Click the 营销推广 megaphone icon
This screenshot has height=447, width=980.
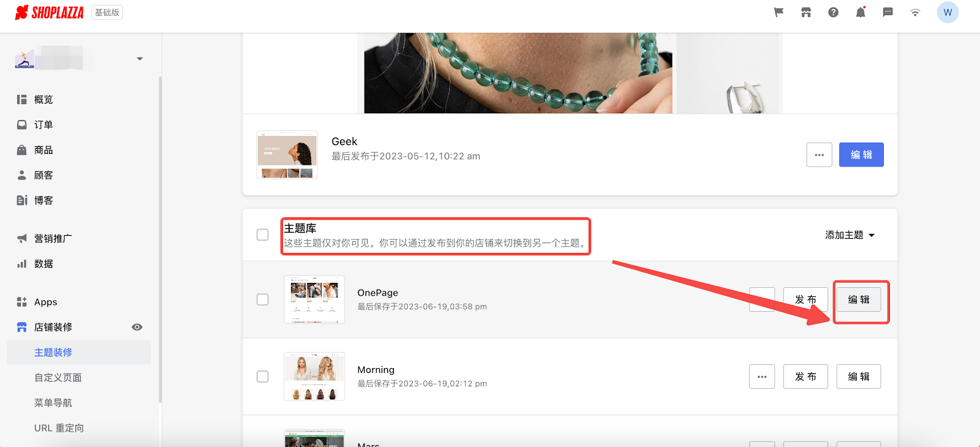(22, 238)
